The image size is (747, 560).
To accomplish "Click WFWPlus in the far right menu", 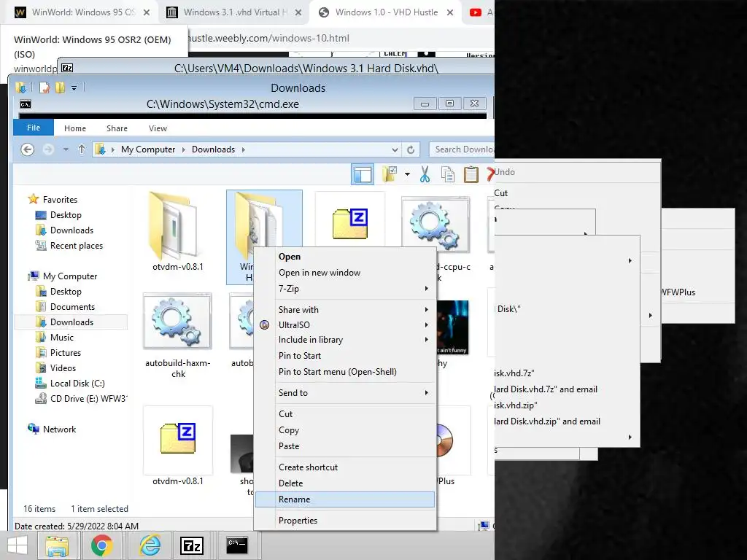I will [x=678, y=292].
